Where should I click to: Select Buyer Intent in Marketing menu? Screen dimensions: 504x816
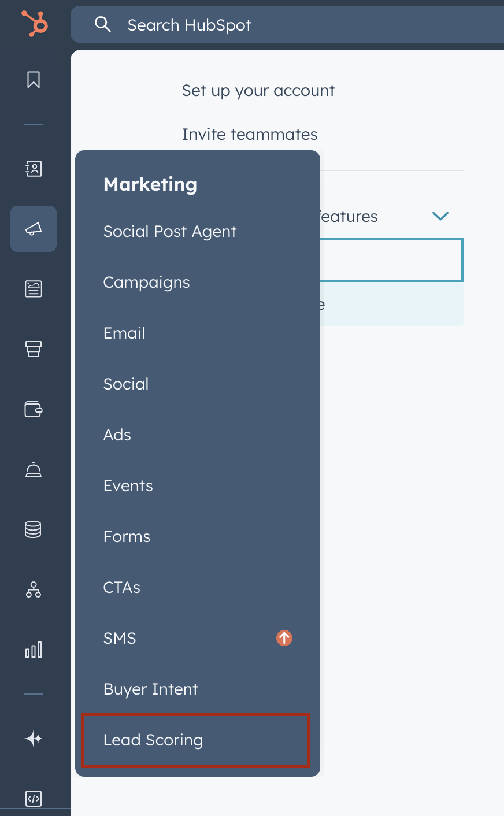click(150, 689)
